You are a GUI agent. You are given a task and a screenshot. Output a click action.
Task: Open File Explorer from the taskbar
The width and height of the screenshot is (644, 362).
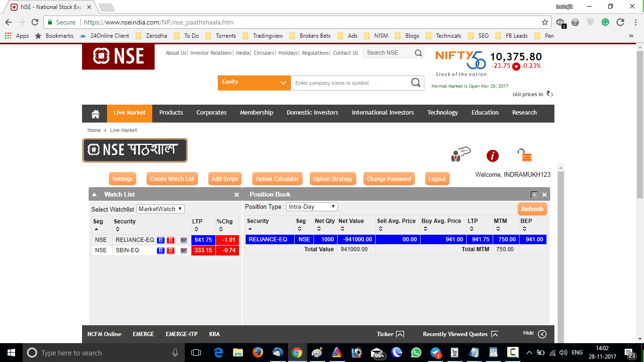(x=238, y=353)
